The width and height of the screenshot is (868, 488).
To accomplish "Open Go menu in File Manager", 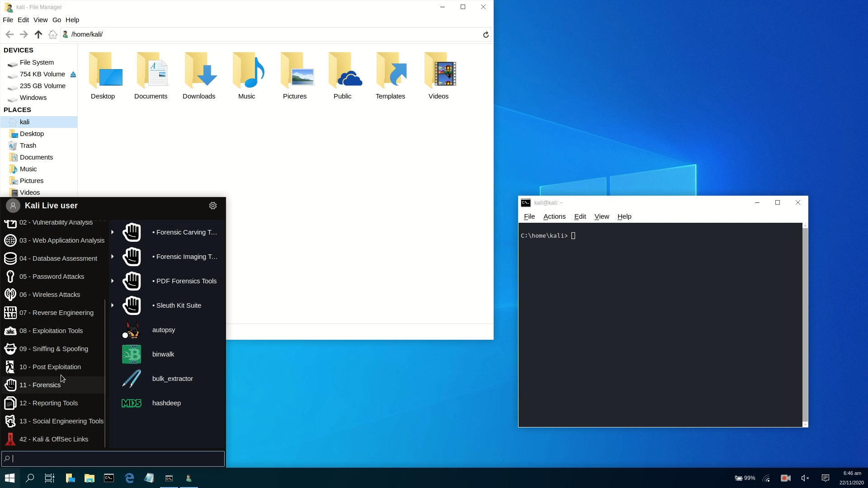I will pos(57,20).
